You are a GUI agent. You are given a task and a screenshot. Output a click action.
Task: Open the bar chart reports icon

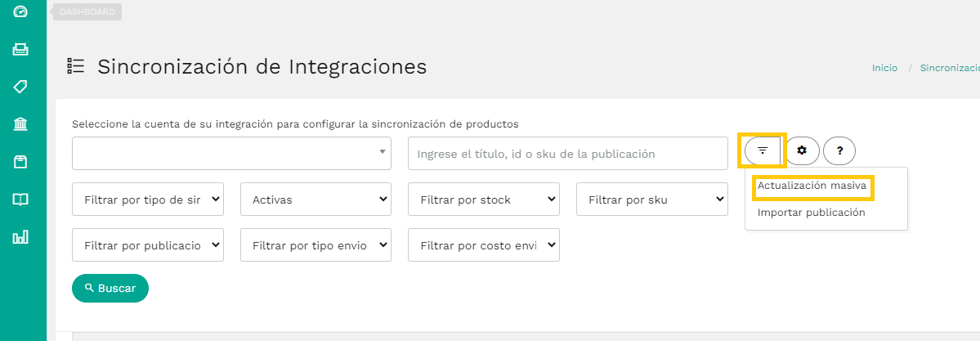[x=20, y=237]
